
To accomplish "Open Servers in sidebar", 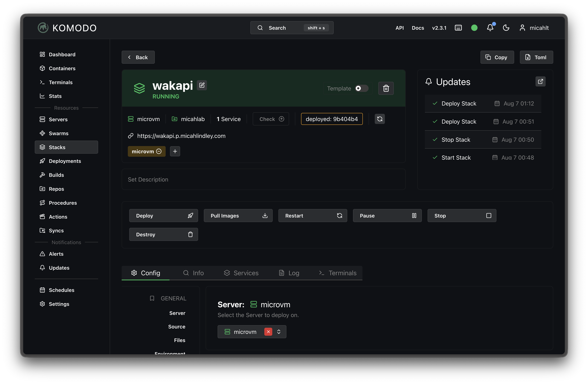I will point(66,119).
